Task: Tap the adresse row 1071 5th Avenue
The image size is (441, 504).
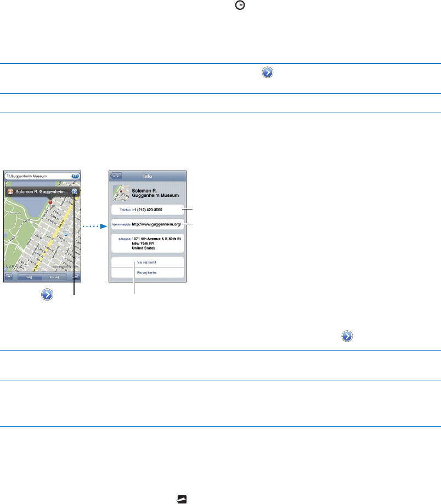Action: click(x=148, y=243)
